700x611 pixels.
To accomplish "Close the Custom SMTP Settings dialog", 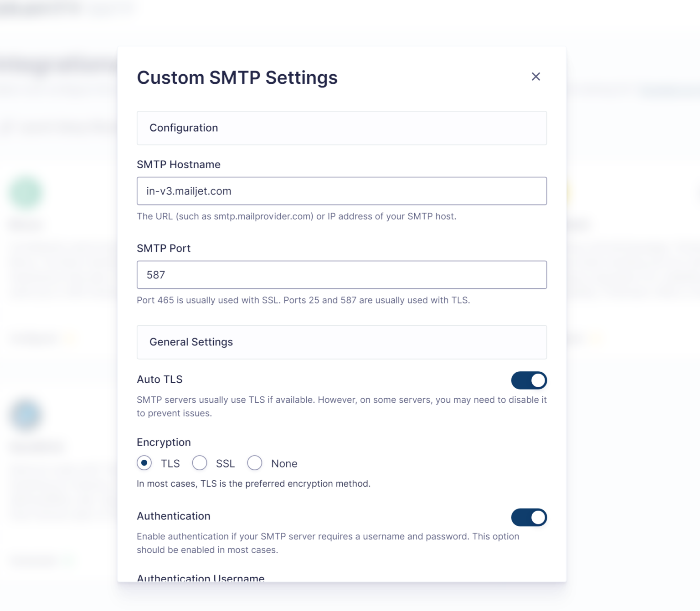I will pos(536,77).
